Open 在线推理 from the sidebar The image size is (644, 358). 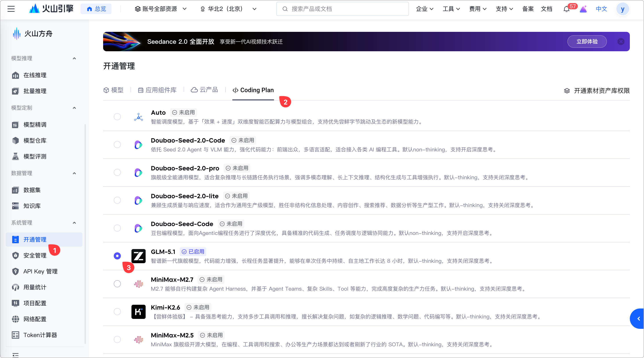[x=35, y=75]
